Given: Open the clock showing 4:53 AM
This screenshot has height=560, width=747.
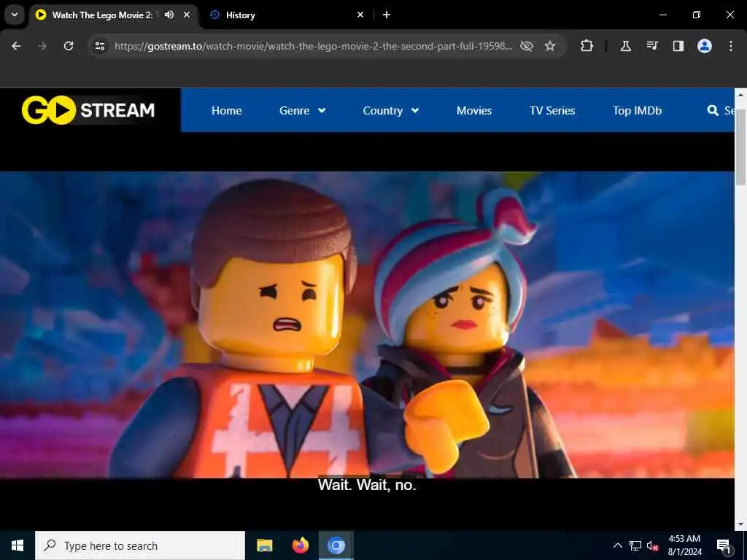Looking at the screenshot, I should coord(684,545).
